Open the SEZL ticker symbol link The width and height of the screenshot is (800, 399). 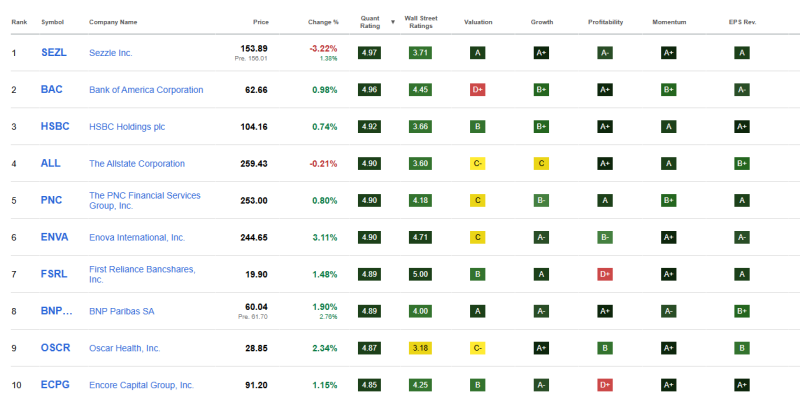click(x=54, y=53)
